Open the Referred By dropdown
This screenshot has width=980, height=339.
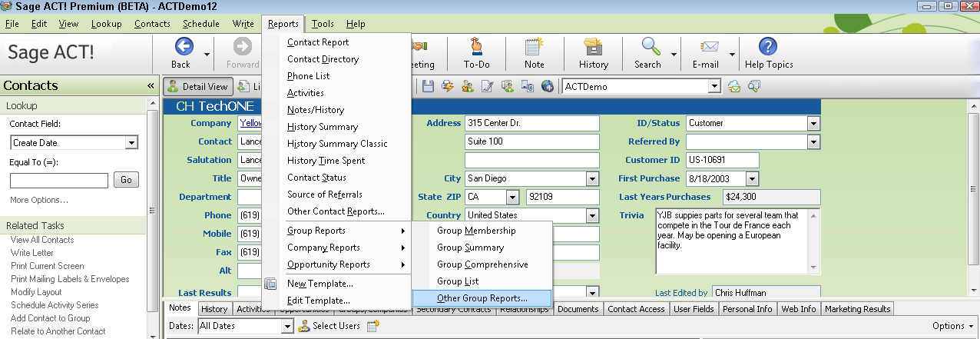pos(813,141)
